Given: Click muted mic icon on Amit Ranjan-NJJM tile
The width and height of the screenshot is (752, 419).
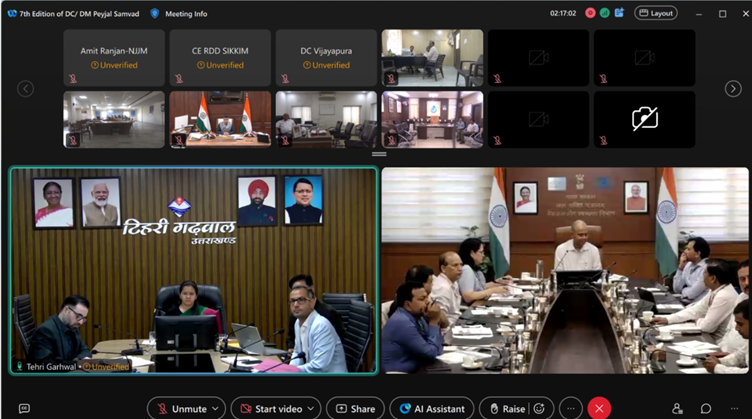Looking at the screenshot, I should [x=72, y=78].
